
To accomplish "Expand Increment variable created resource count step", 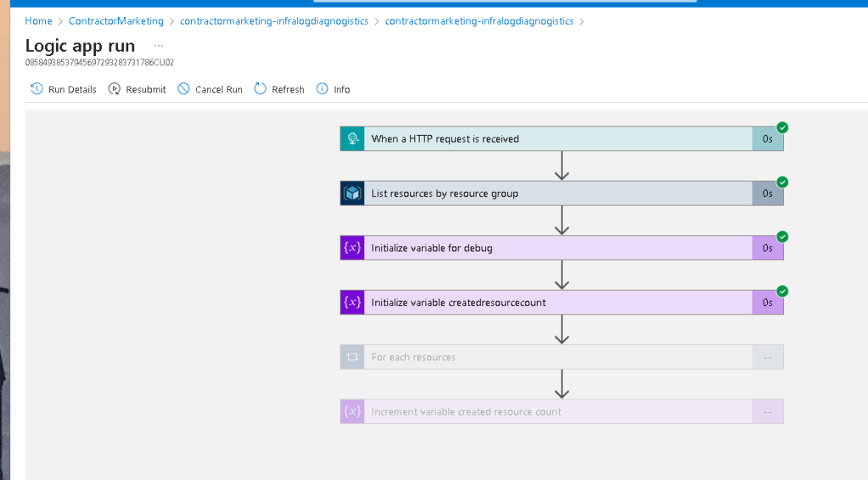I will (562, 411).
